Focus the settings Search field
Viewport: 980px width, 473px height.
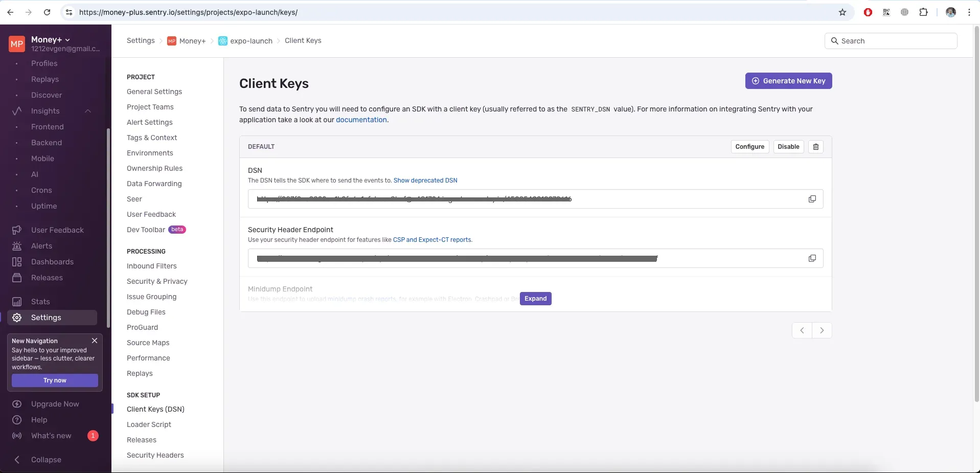891,41
